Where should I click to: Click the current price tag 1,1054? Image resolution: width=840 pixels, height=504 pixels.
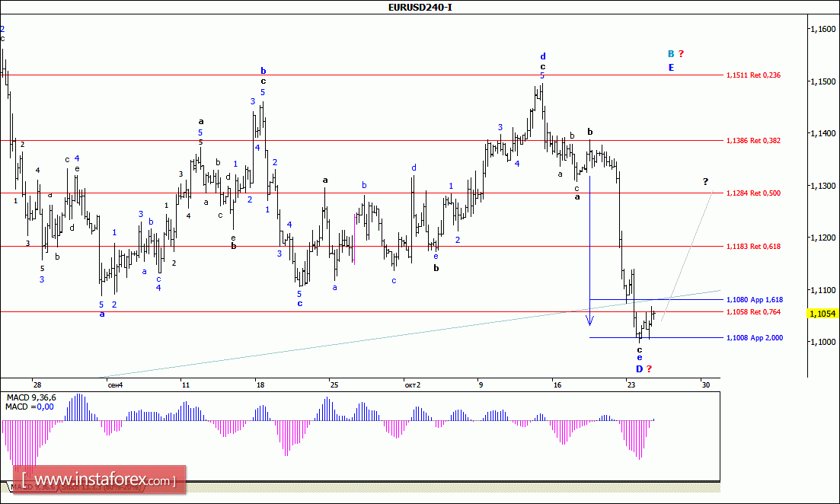coord(821,313)
